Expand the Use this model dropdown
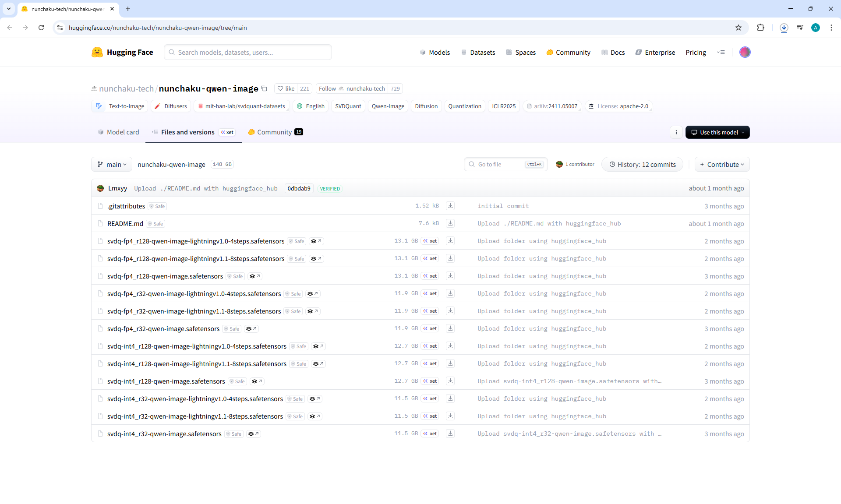The image size is (841, 504). coord(717,132)
